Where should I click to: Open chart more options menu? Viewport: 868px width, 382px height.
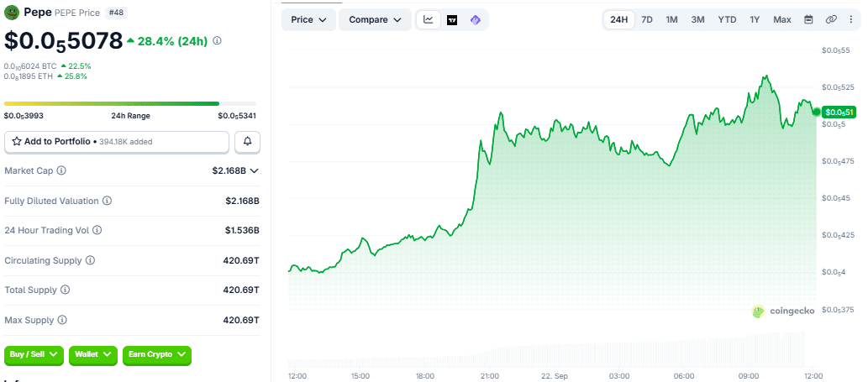[851, 19]
